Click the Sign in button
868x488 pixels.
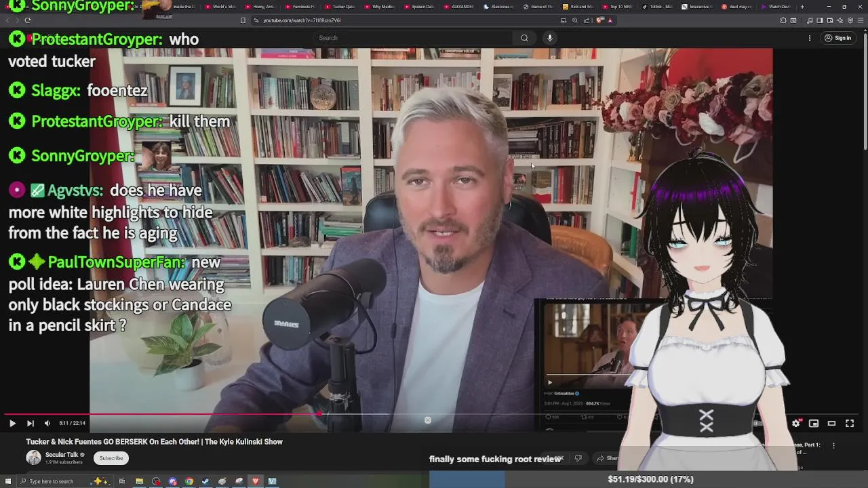click(837, 38)
